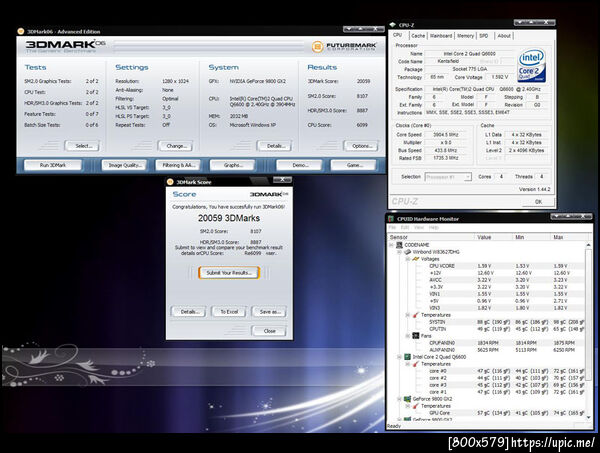Open the About tab in CPU-Z
The height and width of the screenshot is (453, 600).
pyautogui.click(x=504, y=36)
